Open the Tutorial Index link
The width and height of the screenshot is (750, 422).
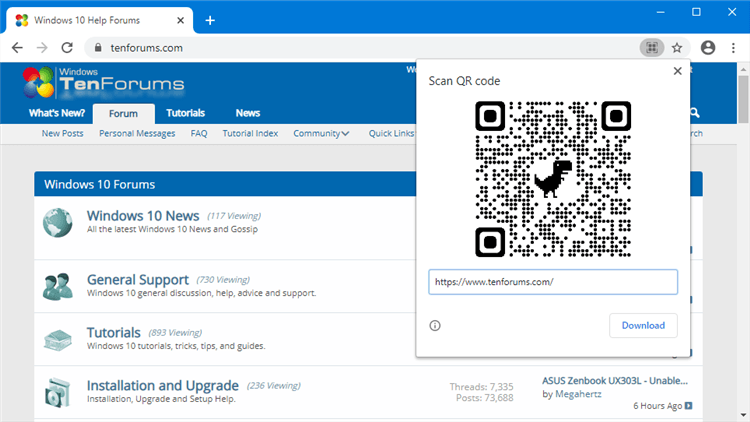click(250, 133)
